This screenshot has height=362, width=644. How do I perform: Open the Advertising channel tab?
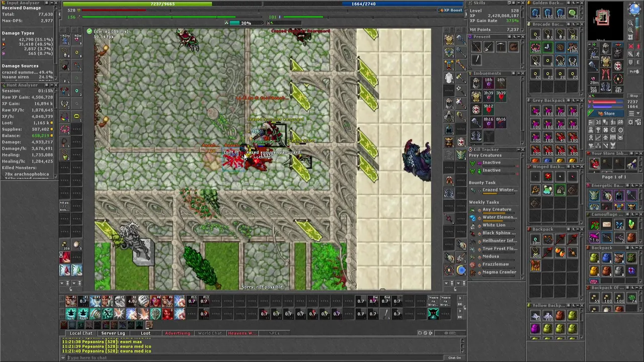178,333
